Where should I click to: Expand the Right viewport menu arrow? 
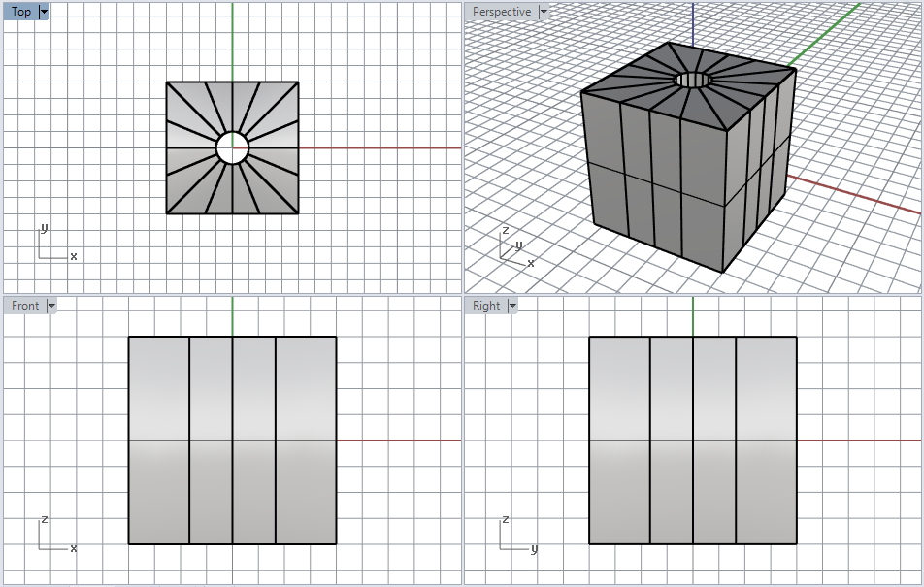pyautogui.click(x=512, y=306)
